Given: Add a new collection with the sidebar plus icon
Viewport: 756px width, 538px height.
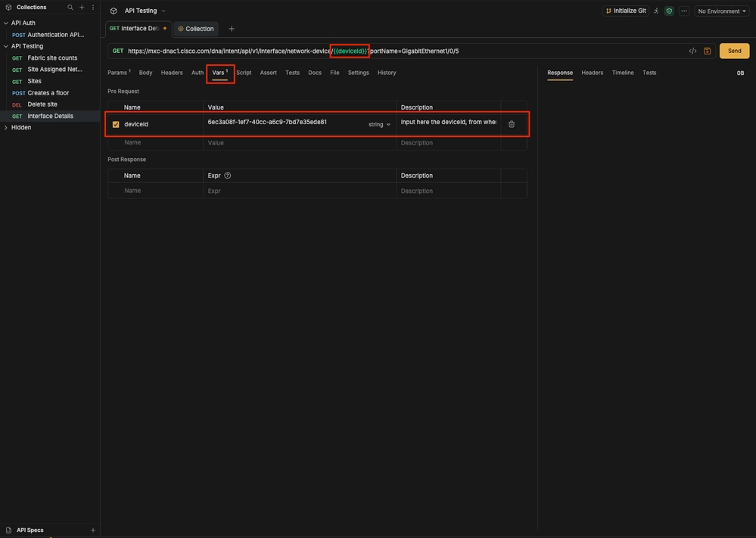Looking at the screenshot, I should click(x=82, y=8).
